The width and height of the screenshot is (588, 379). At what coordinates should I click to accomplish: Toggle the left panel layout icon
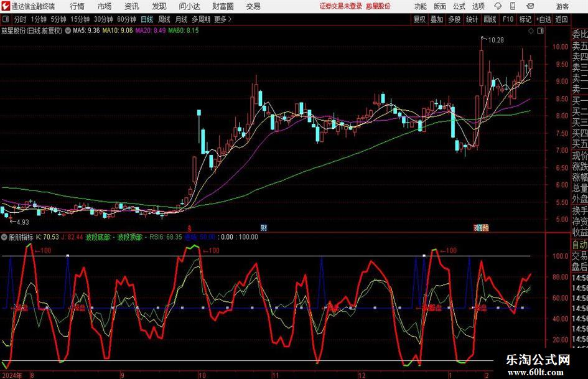[x=6, y=19]
